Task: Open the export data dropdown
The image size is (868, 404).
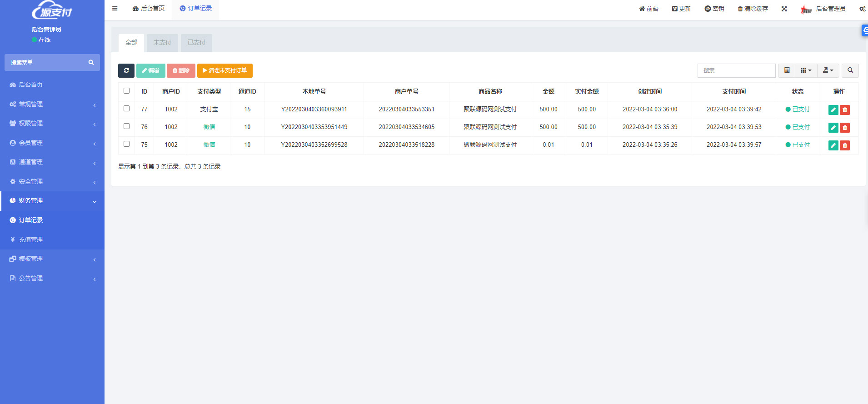Action: point(828,70)
